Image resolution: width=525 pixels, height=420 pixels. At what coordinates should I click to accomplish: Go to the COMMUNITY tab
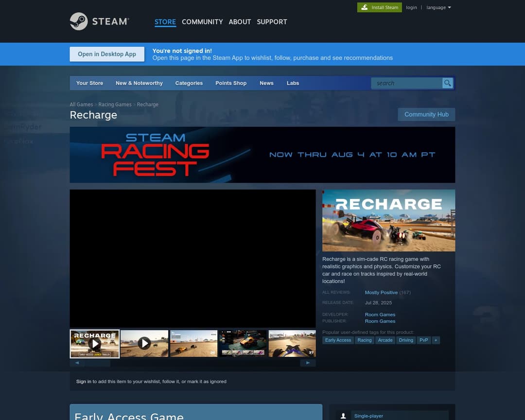pos(202,22)
